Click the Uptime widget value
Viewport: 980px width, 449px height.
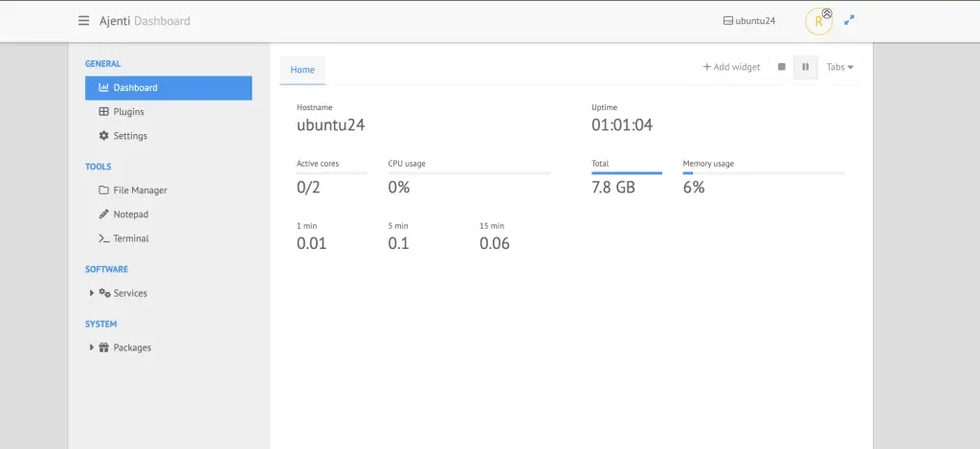[x=621, y=124]
